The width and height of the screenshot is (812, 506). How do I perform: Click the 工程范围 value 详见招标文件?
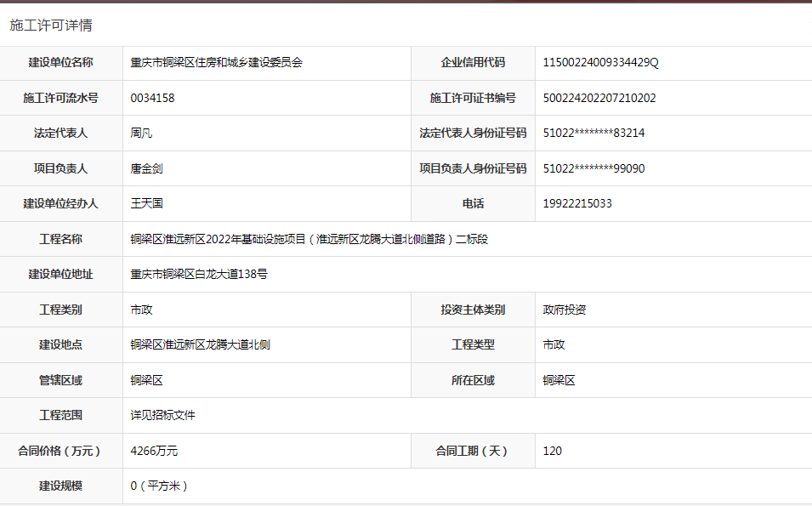(162, 415)
